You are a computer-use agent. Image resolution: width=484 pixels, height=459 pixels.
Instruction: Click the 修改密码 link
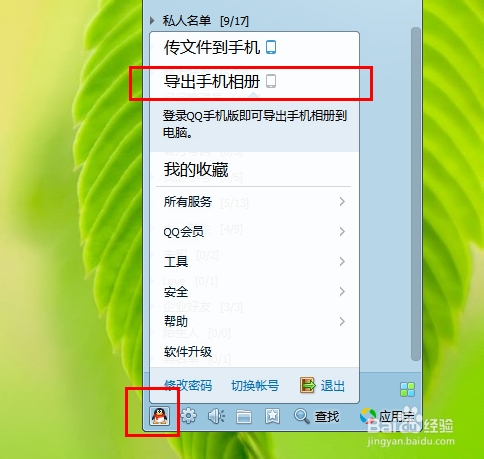click(188, 386)
